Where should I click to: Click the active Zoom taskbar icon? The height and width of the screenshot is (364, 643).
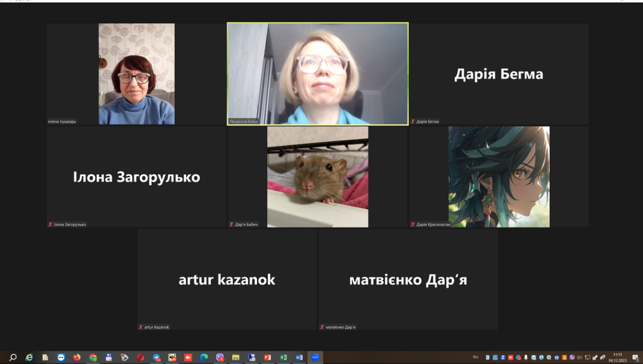(315, 358)
